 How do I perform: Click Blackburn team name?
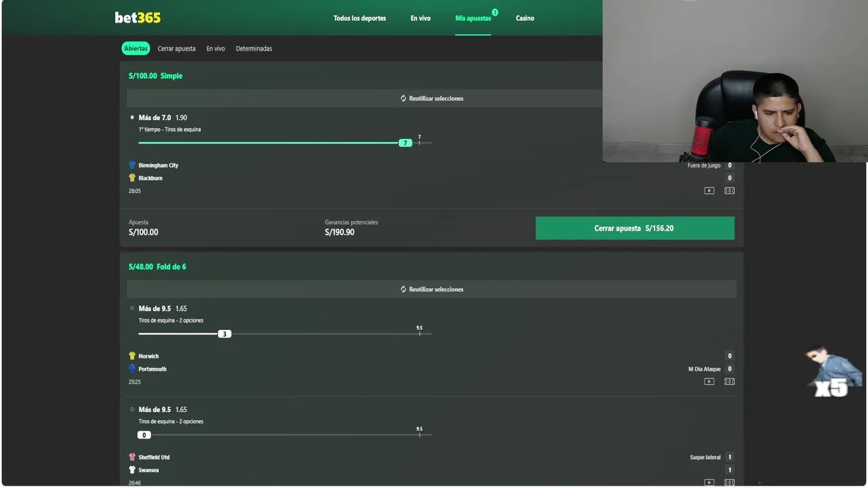click(151, 178)
